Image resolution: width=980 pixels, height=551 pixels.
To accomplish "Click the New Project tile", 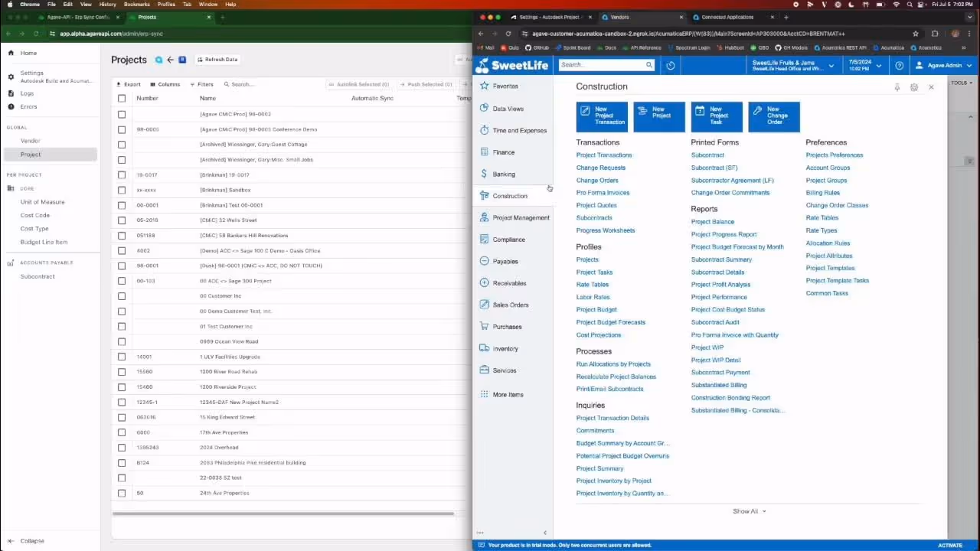I will tap(659, 116).
